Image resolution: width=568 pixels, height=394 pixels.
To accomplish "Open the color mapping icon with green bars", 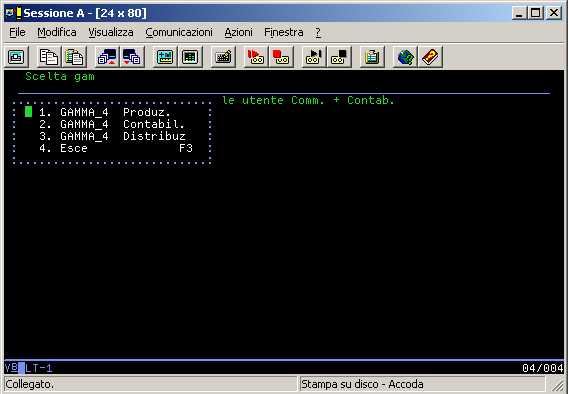I will click(x=190, y=57).
